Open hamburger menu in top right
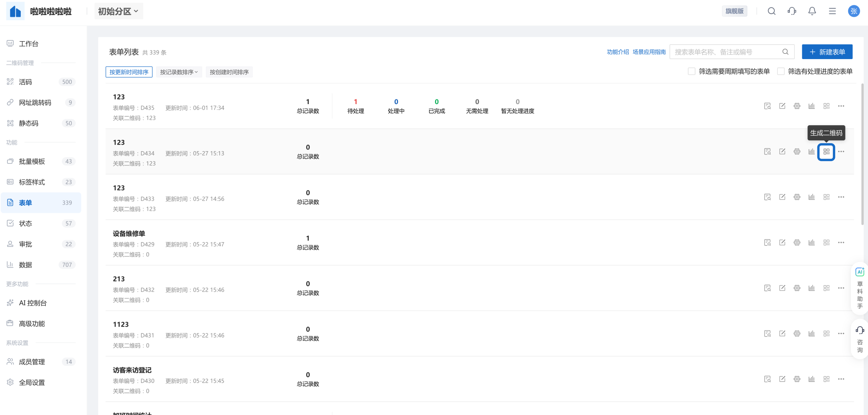Screen dimensions: 868x415 tap(832, 11)
